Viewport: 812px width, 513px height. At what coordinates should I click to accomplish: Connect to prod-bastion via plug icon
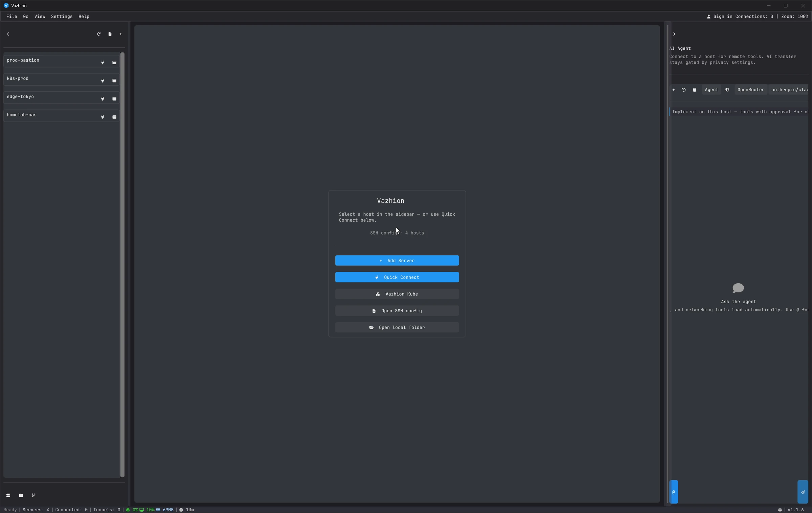point(103,62)
